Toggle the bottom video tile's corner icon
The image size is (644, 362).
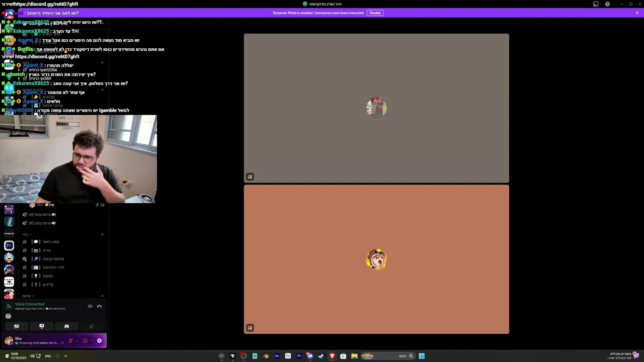click(x=250, y=328)
